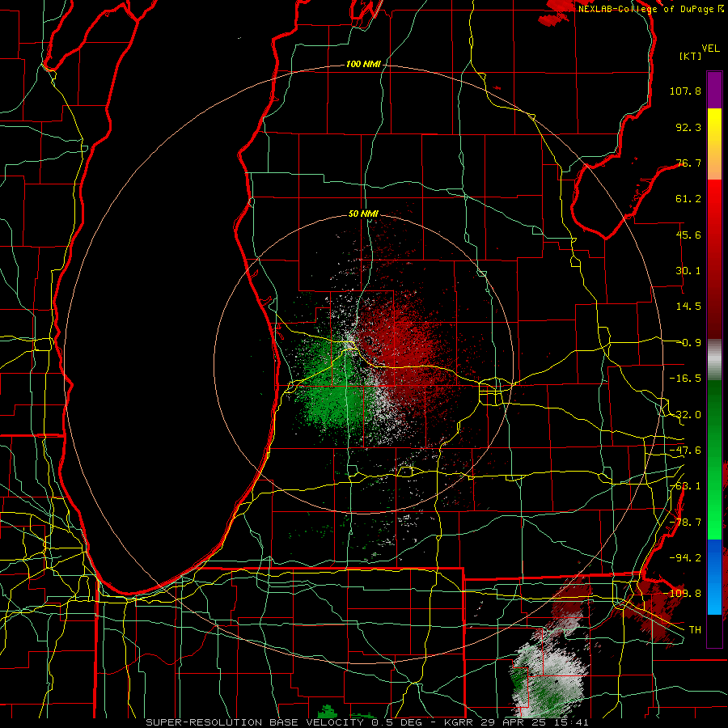Image resolution: width=728 pixels, height=728 pixels.
Task: Click the 100 NMI range ring label
Action: (x=363, y=64)
